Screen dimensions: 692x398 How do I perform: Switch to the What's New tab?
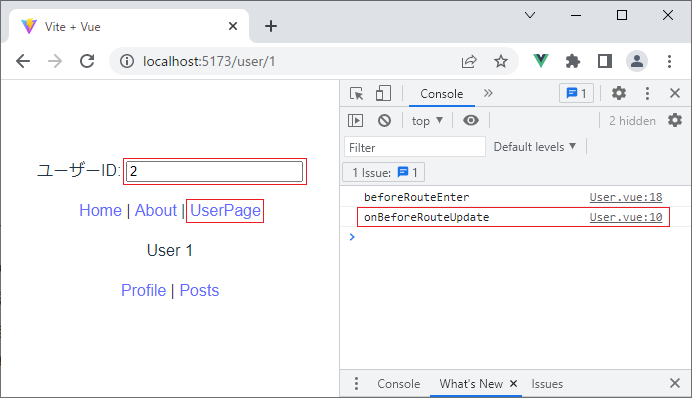471,384
